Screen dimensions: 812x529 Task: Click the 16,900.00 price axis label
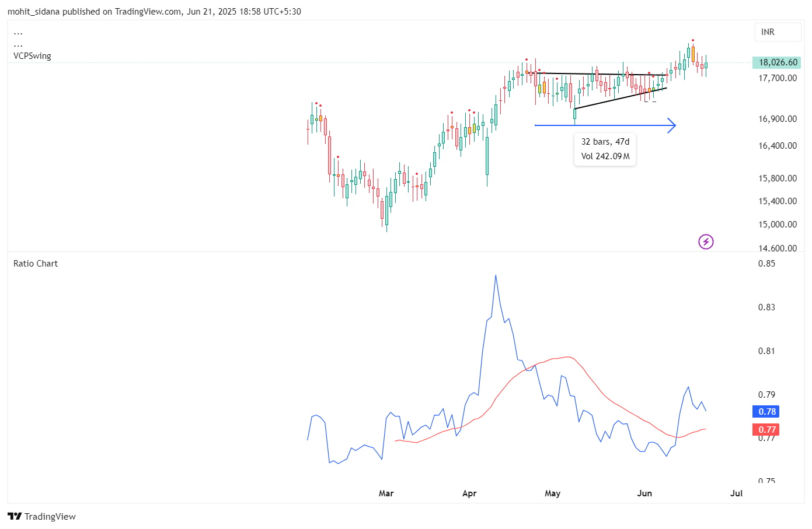[x=778, y=119]
